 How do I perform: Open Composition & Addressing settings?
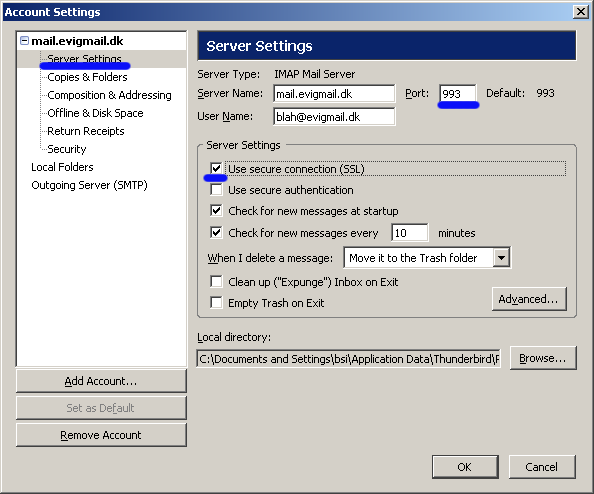109,95
